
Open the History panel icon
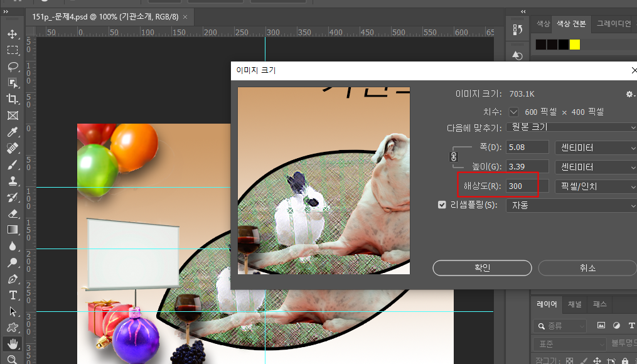[518, 29]
